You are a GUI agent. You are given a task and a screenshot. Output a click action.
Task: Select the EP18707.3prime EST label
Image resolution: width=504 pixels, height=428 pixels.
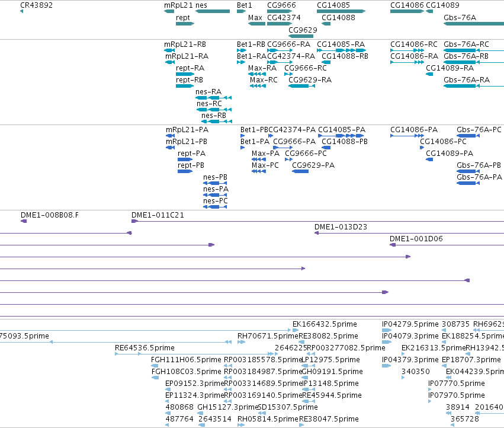(471, 360)
